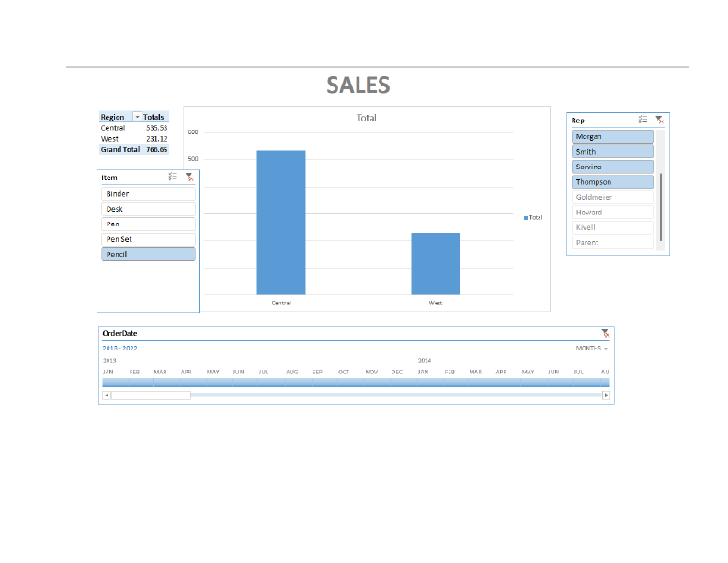Viewport: 728px width, 563px height.
Task: Click the Grand Total value 766.65
Action: (x=156, y=149)
